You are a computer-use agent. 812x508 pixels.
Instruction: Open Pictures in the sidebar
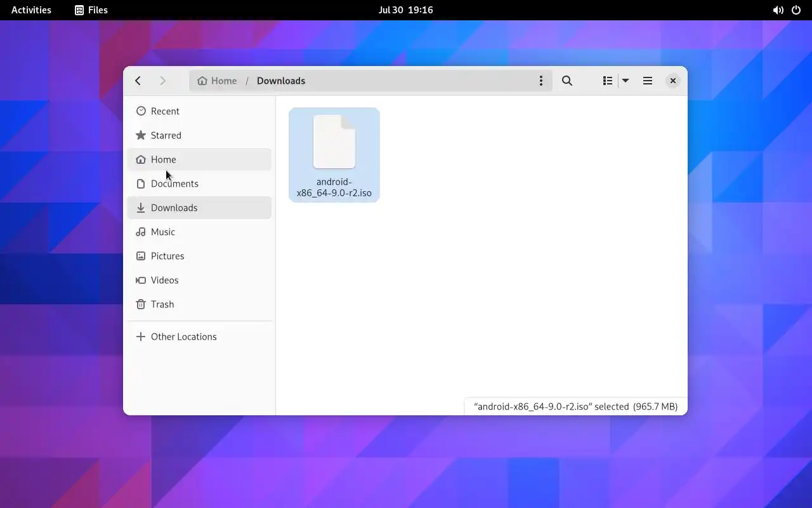pyautogui.click(x=199, y=256)
